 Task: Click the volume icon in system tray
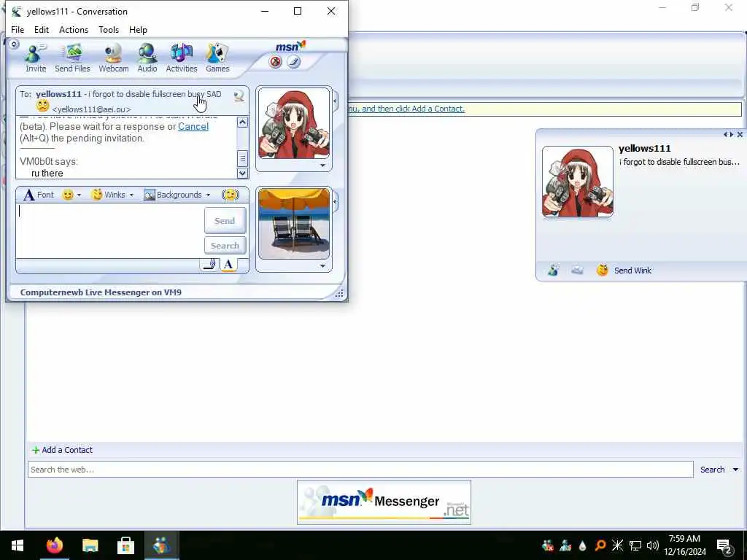tap(653, 545)
